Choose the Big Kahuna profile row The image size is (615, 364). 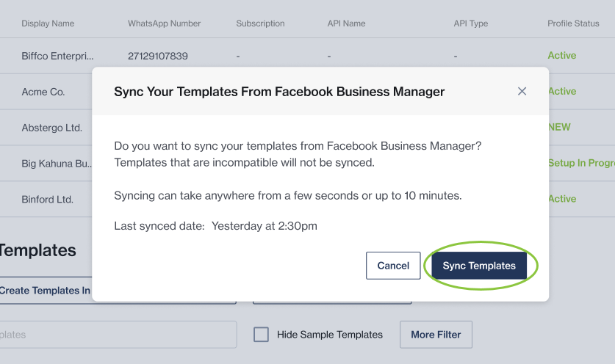(x=56, y=163)
